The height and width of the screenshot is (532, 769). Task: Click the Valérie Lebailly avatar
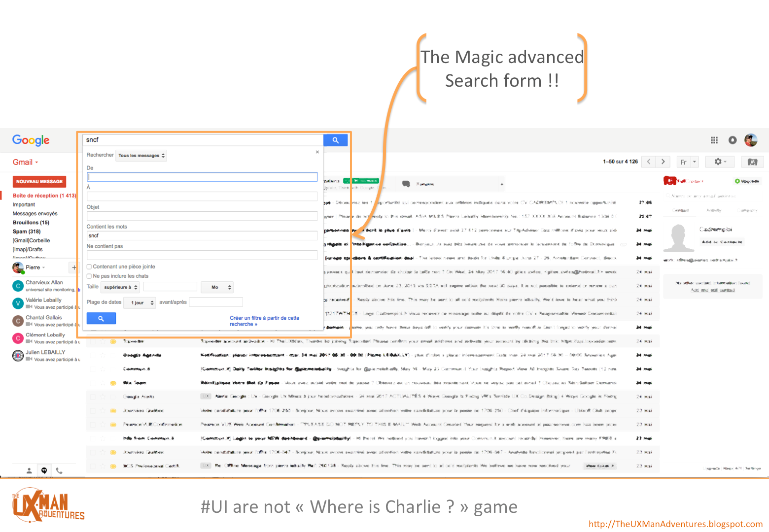click(x=18, y=303)
